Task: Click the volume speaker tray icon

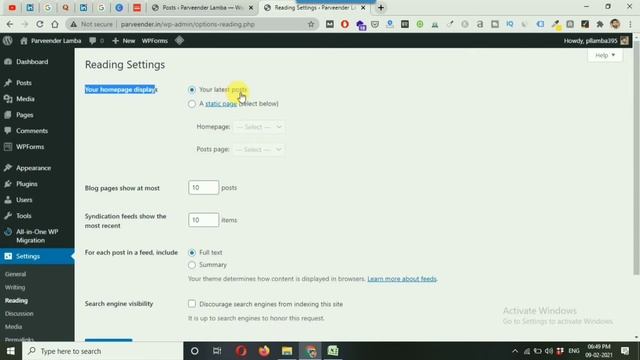Action: pos(549,351)
